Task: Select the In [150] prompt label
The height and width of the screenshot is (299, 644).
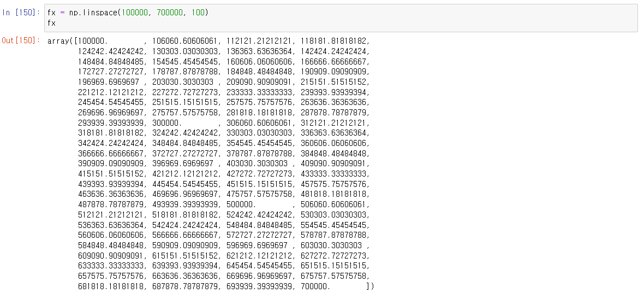Action: click(21, 13)
